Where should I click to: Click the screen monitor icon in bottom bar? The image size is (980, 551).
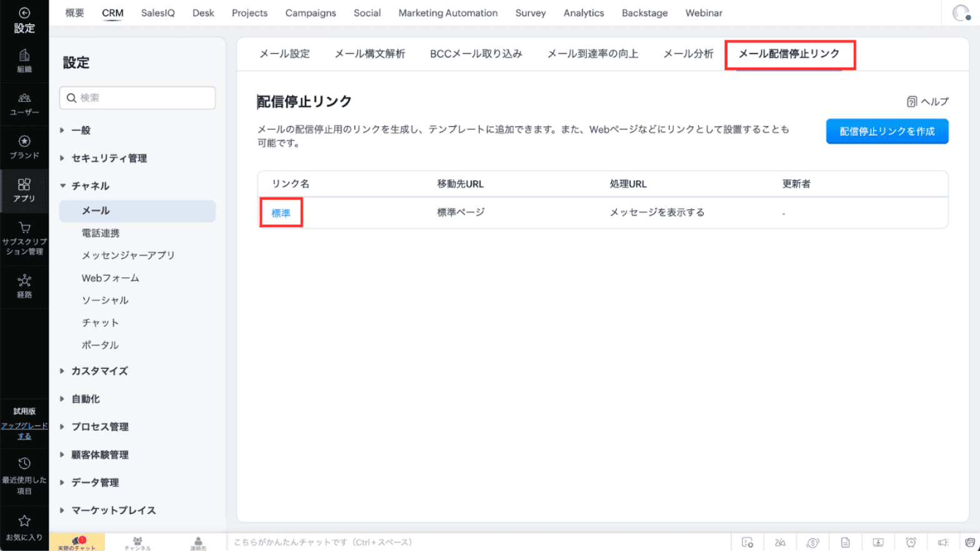tap(878, 542)
